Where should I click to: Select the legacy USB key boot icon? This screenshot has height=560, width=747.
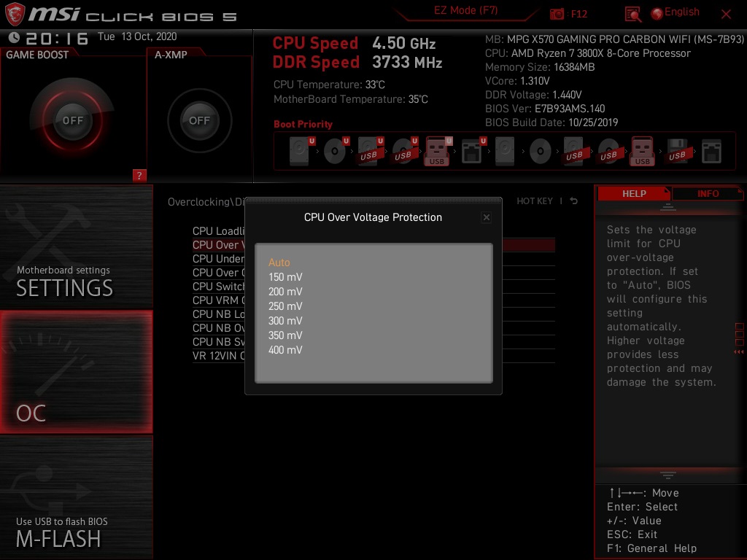[x=642, y=151]
